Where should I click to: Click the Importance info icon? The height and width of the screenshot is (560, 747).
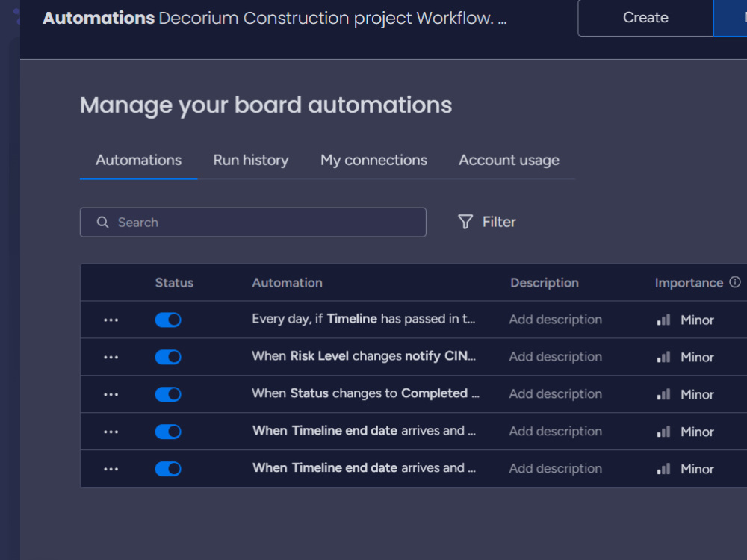(x=735, y=282)
